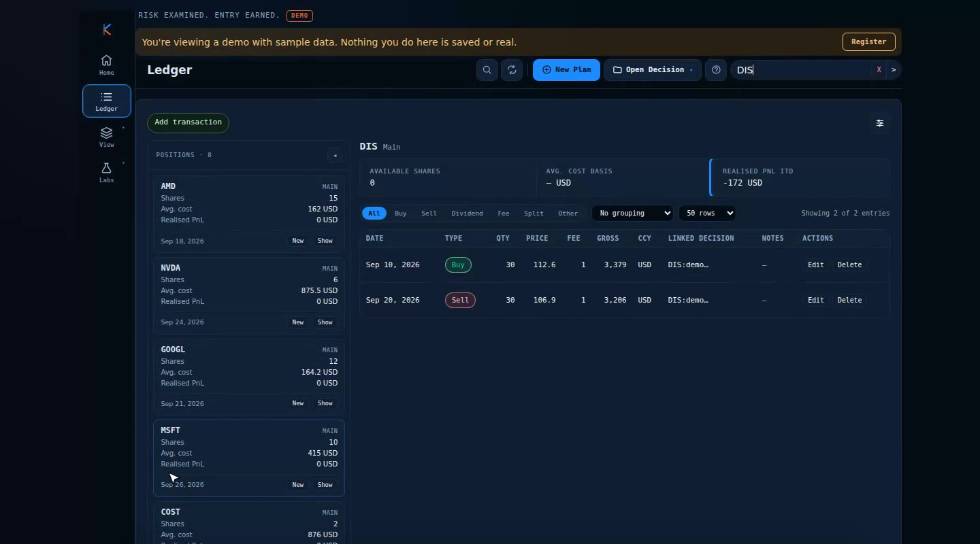The height and width of the screenshot is (544, 980).
Task: Open the No grouping dropdown
Action: (632, 214)
